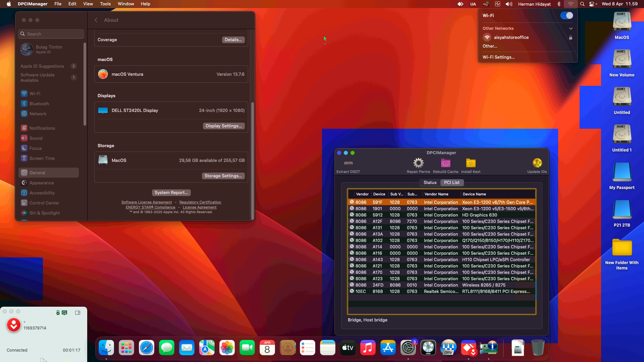Collapse the Other Networks chevron

pyautogui.click(x=571, y=28)
